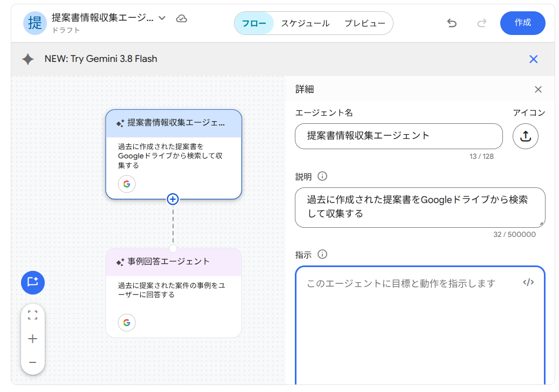Screen dimensions: 559x392
Task: Click the cloud saved status icon
Action: point(182,18)
